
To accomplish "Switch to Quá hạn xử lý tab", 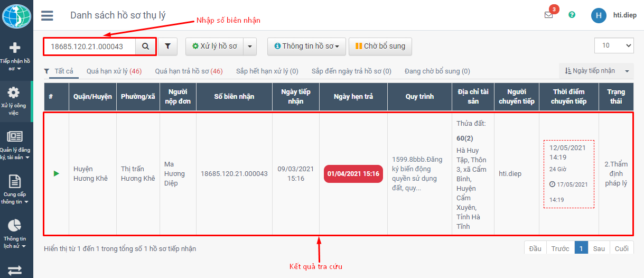I will pos(114,71).
